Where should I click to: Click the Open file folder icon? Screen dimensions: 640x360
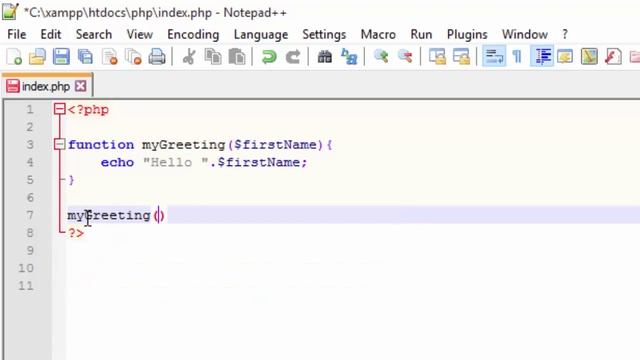(x=37, y=57)
